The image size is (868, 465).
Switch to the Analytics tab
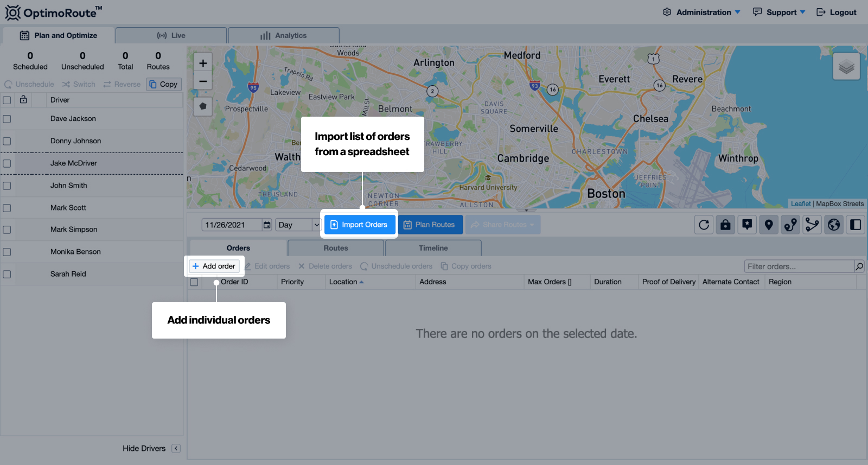tap(284, 35)
